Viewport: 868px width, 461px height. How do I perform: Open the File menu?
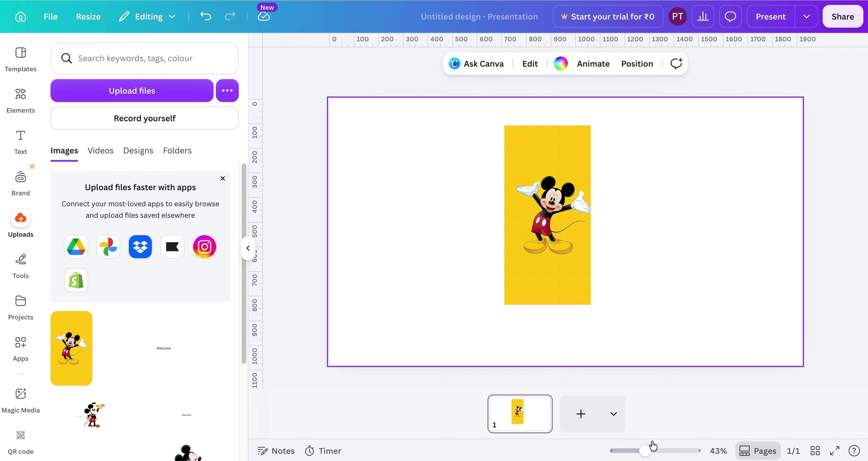click(x=51, y=17)
